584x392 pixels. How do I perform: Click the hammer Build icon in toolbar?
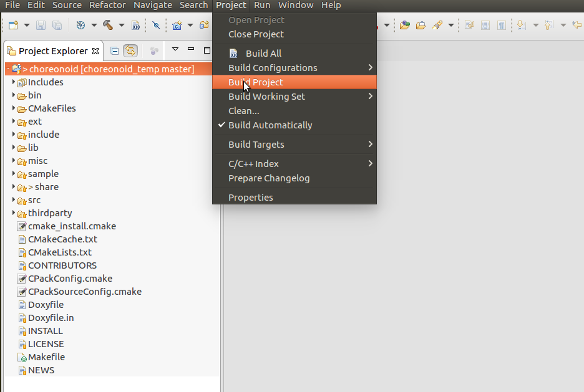tap(107, 26)
